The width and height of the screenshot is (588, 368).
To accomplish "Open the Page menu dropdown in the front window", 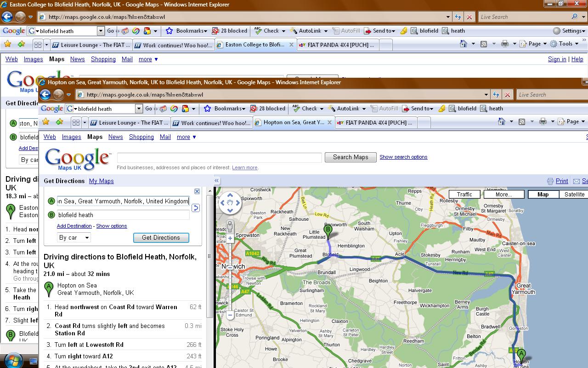I will pos(571,121).
